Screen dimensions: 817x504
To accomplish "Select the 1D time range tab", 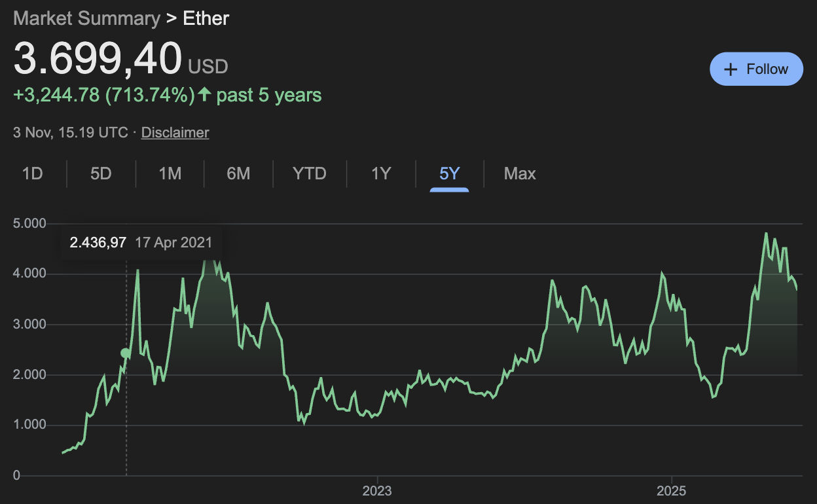I will [32, 173].
